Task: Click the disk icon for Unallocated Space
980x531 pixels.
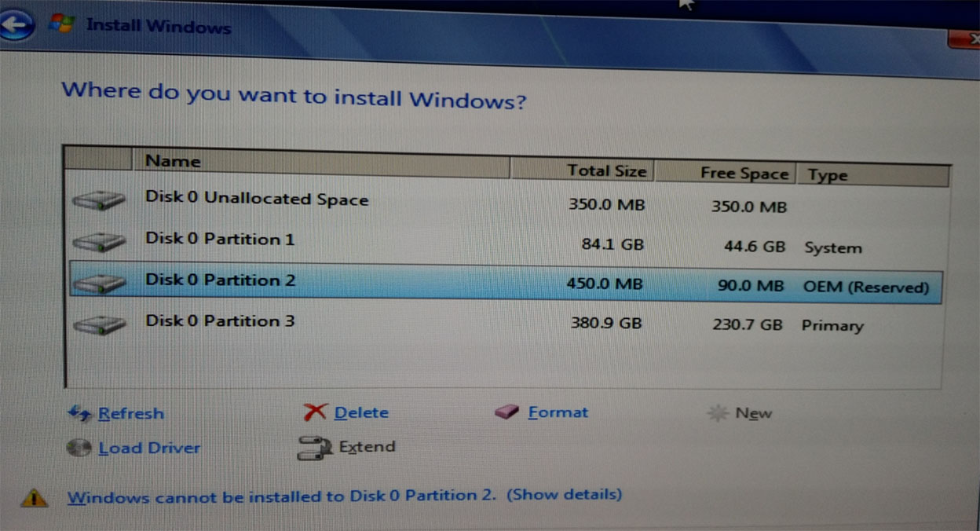Action: coord(99,200)
